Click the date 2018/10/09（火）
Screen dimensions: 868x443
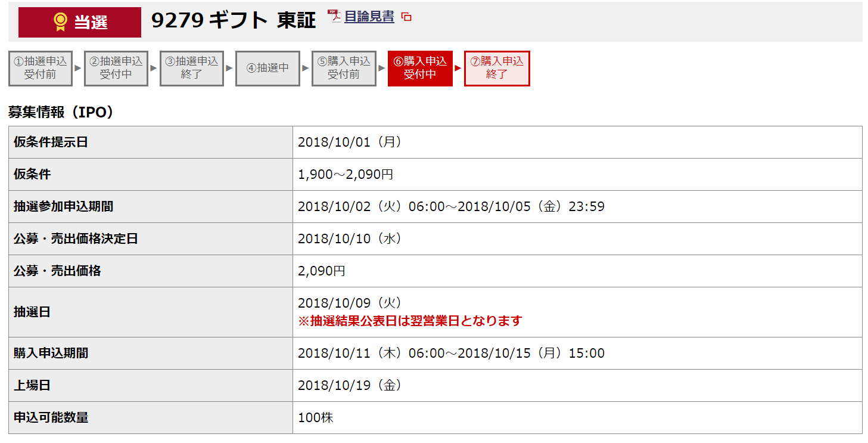350,303
